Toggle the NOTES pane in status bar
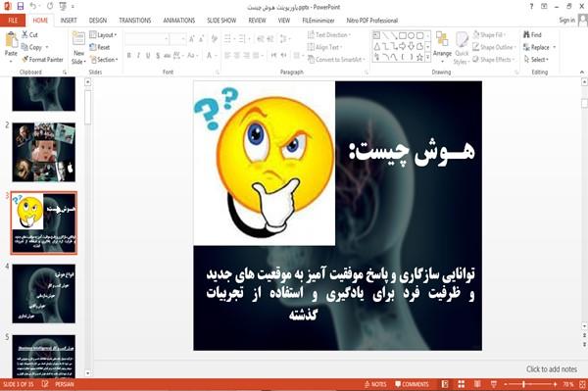588x391 pixels. [x=375, y=384]
